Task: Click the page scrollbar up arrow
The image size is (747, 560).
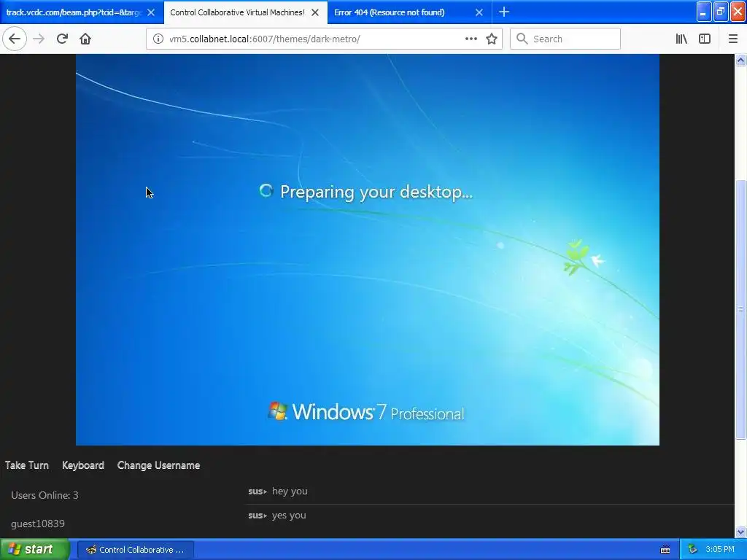Action: tap(741, 60)
